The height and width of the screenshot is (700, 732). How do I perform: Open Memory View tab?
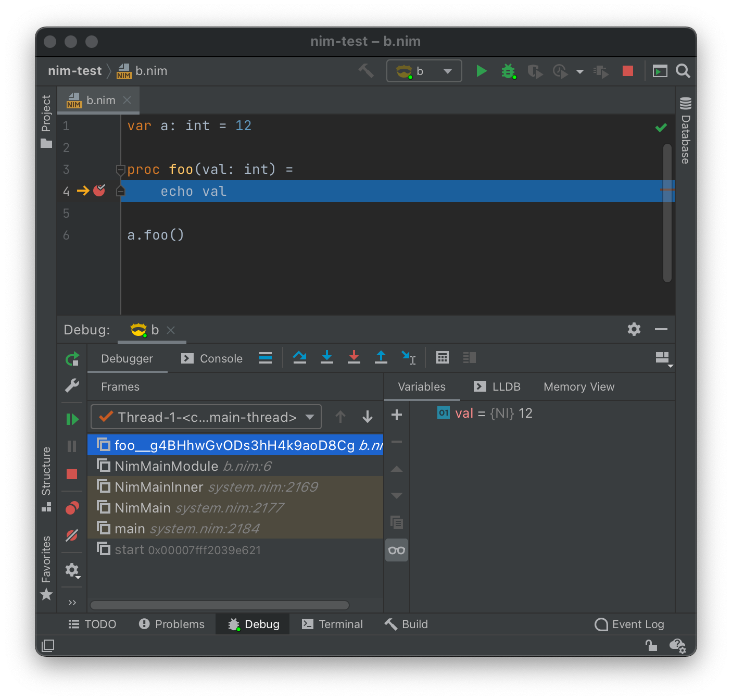[x=579, y=386]
